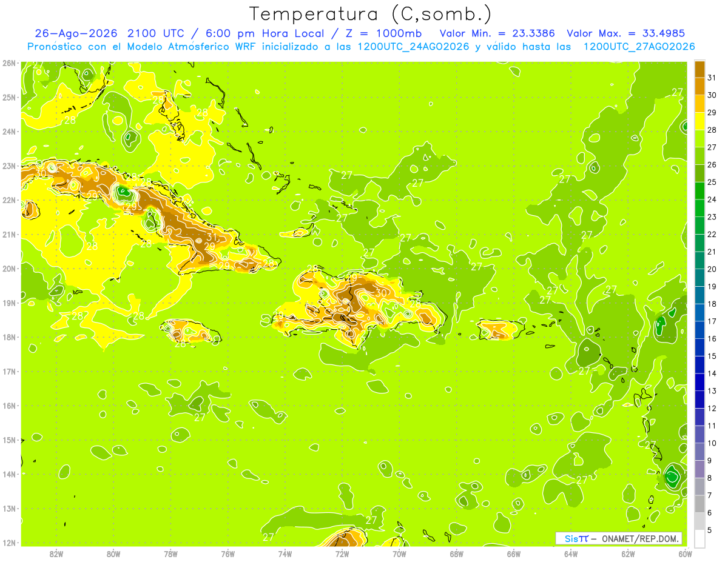Click the color bar segment between 20 and 21
The width and height of the screenshot is (728, 562).
coord(699,260)
